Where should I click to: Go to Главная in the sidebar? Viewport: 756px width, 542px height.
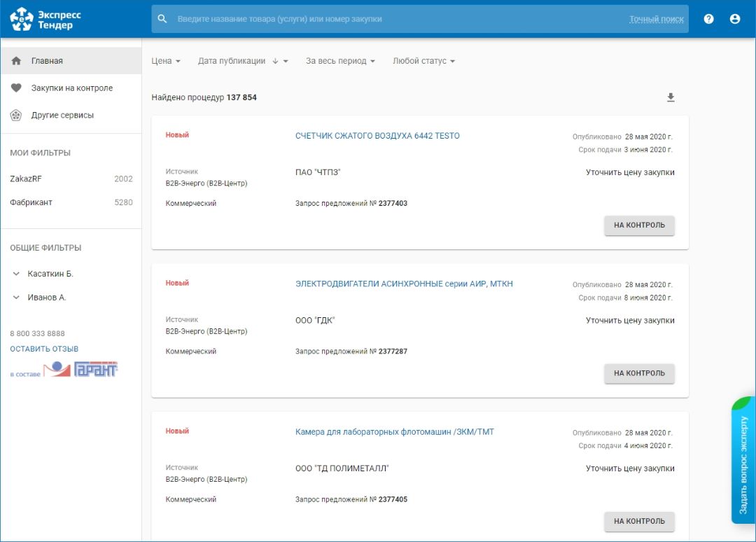pos(71,61)
